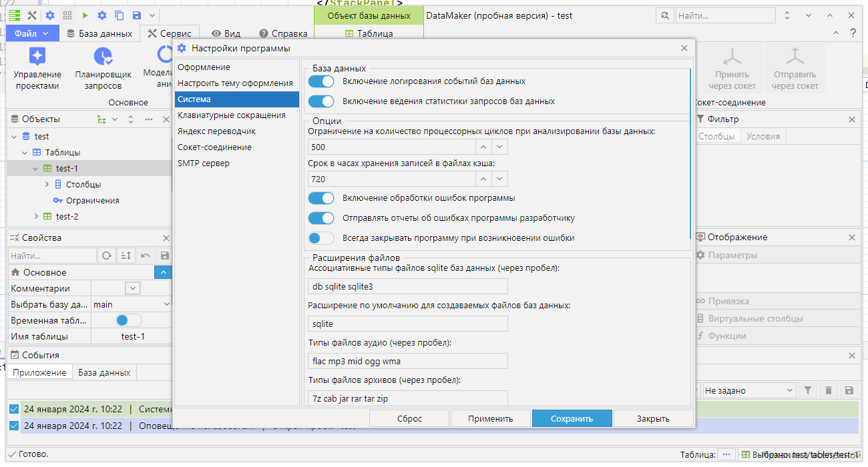Open Планировщик запросов in the ribbon
Image resolution: width=868 pixels, height=467 pixels.
click(x=103, y=69)
